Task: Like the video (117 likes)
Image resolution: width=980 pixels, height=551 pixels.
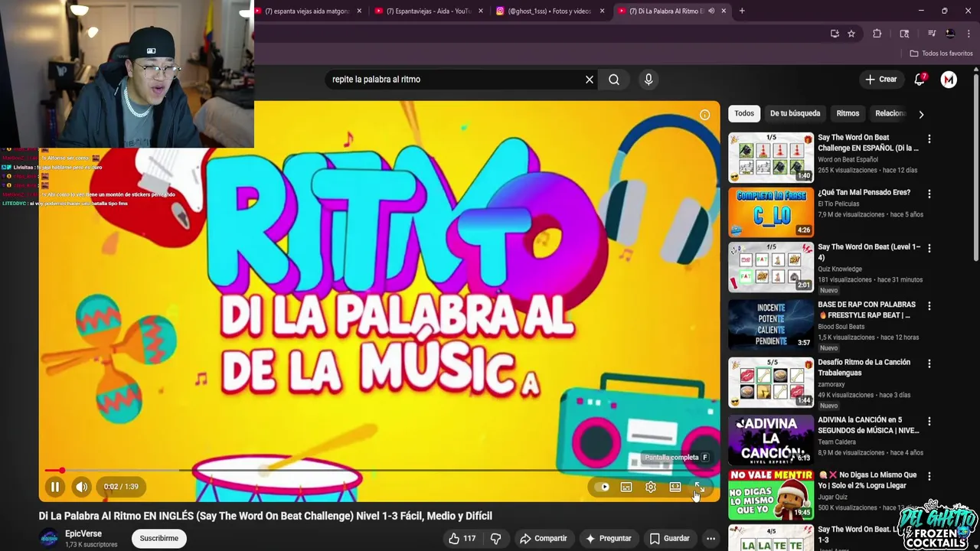Action: (x=462, y=539)
